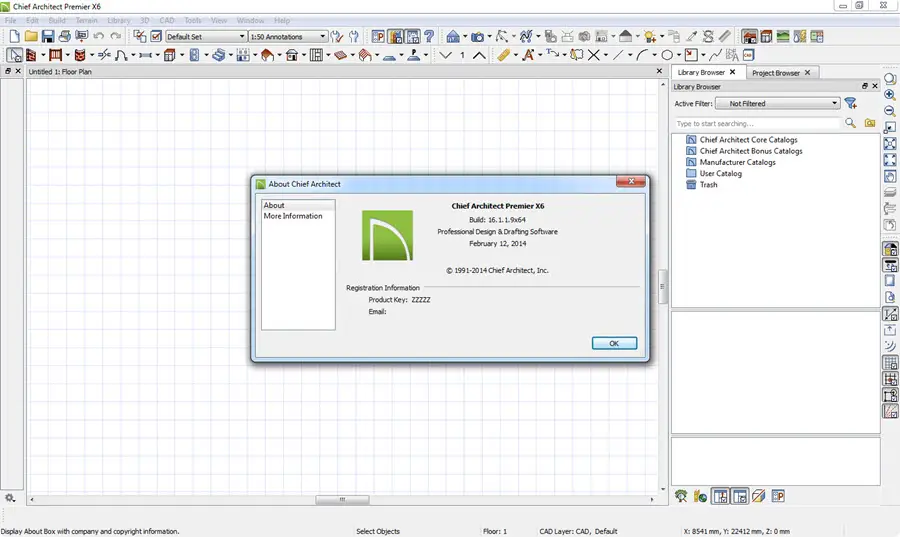Image resolution: width=900 pixels, height=537 pixels.
Task: Expand the Roof tools dropdown arrow
Action: tap(280, 56)
